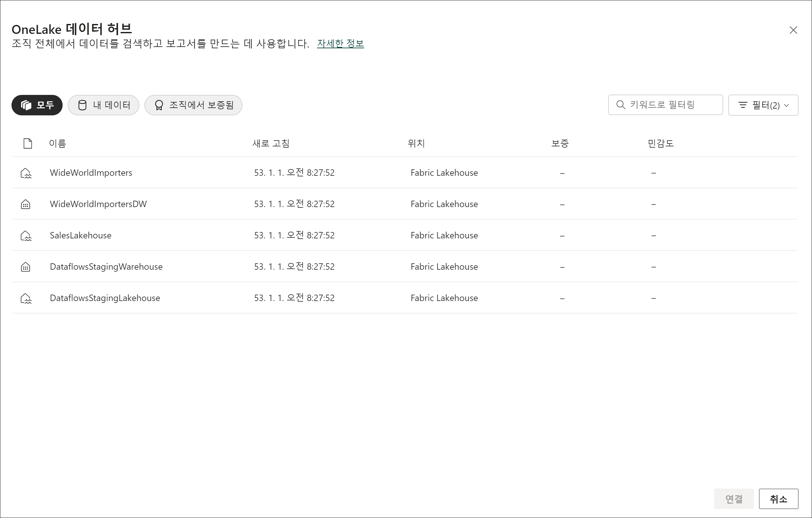Click the WideWorldImporters lakehouse icon
Viewport: 812px width, 518px height.
(26, 173)
